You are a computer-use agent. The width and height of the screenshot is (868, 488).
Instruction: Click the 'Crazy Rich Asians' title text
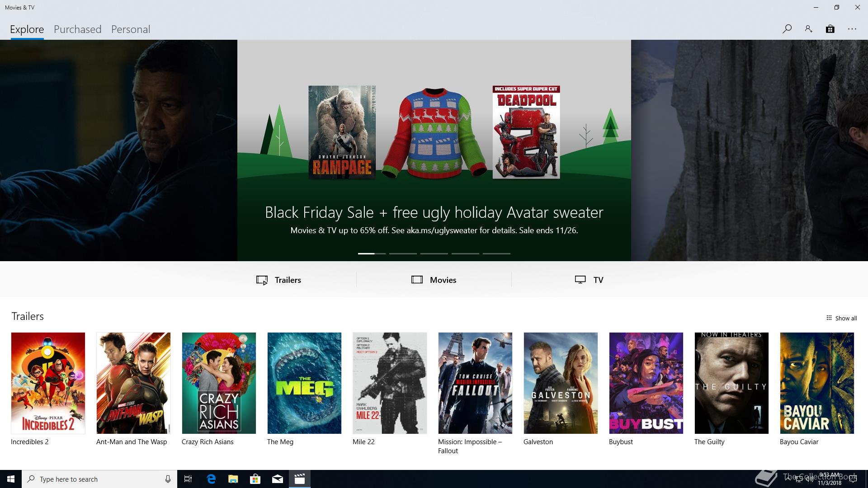tap(208, 442)
